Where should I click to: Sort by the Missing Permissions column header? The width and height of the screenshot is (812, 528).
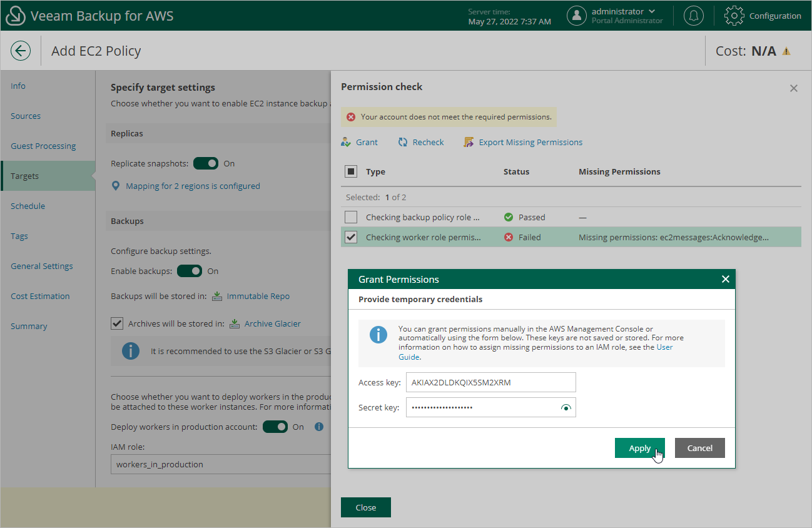tap(619, 171)
